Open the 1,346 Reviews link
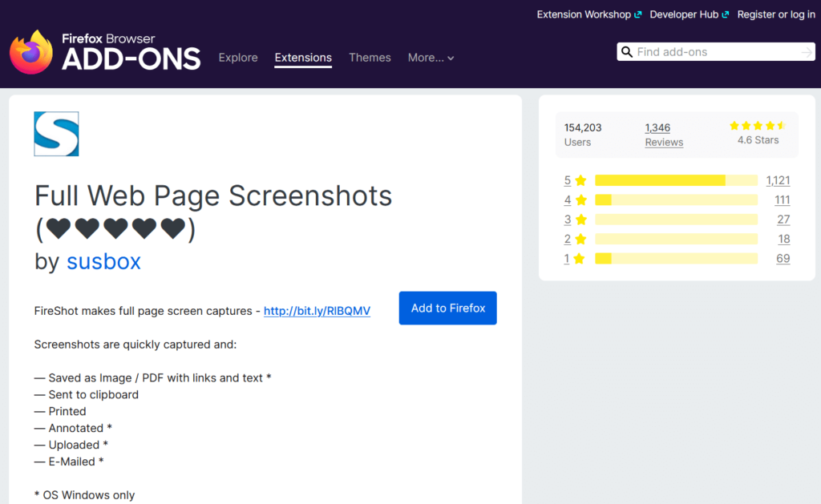The width and height of the screenshot is (821, 504). [x=664, y=135]
